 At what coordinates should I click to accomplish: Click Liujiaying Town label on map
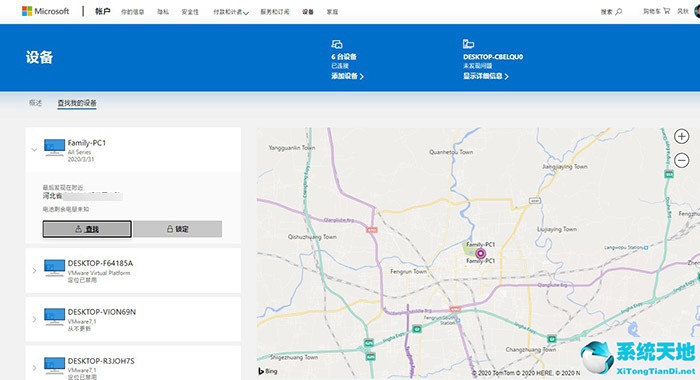pyautogui.click(x=557, y=229)
